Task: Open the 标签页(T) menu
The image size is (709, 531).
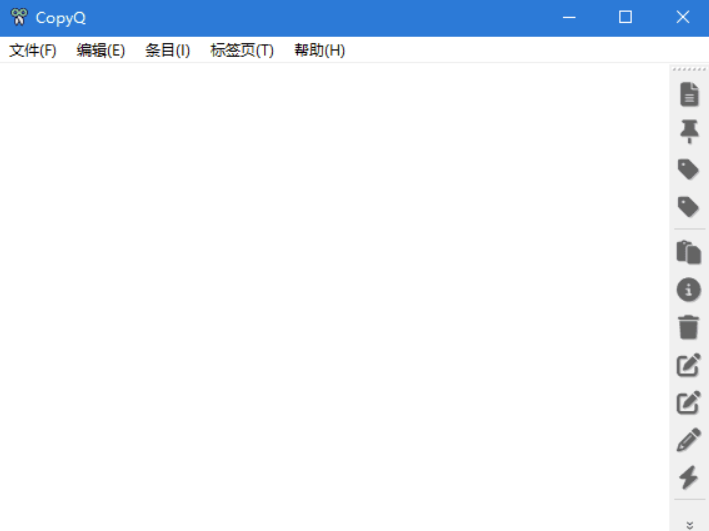Action: coord(242,50)
